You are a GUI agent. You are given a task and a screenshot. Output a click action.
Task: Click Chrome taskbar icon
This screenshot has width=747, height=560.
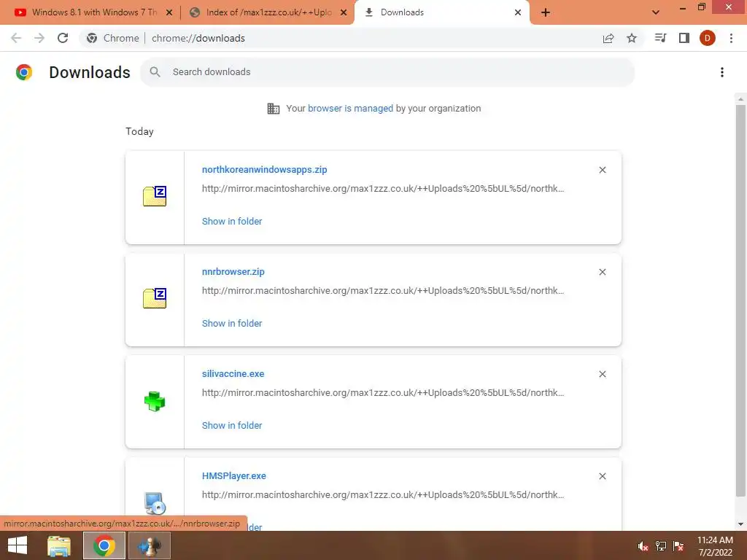(x=104, y=545)
